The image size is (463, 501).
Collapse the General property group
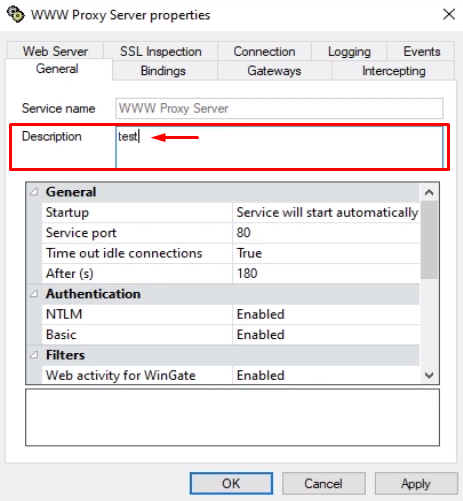coord(34,192)
